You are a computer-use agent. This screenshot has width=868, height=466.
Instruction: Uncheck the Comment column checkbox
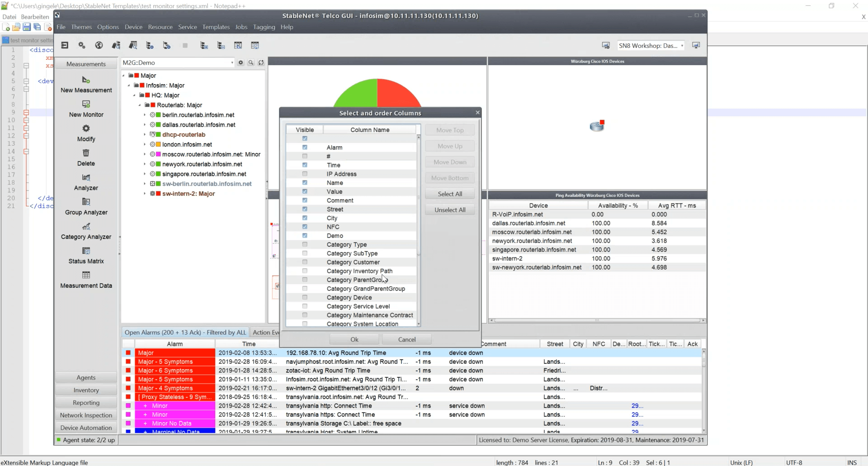(305, 200)
